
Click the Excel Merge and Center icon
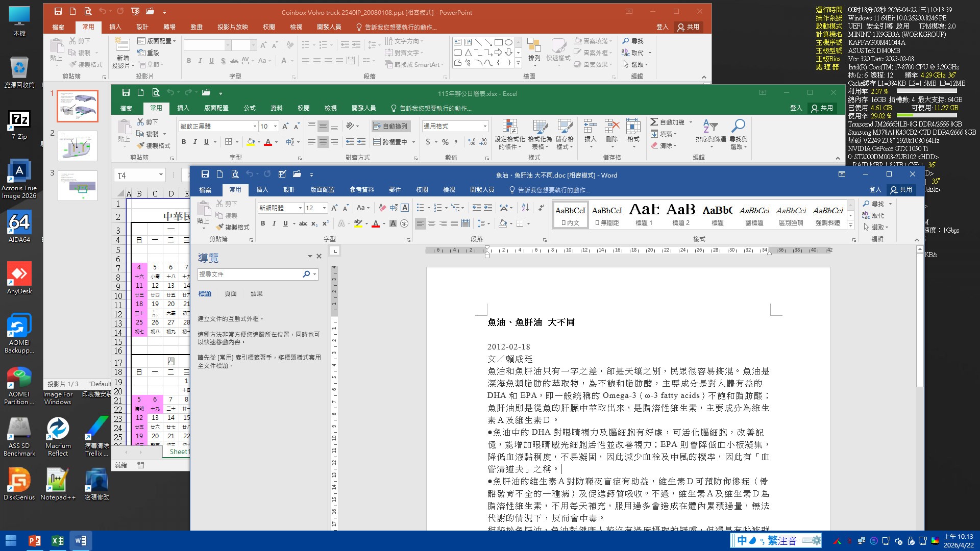(377, 142)
